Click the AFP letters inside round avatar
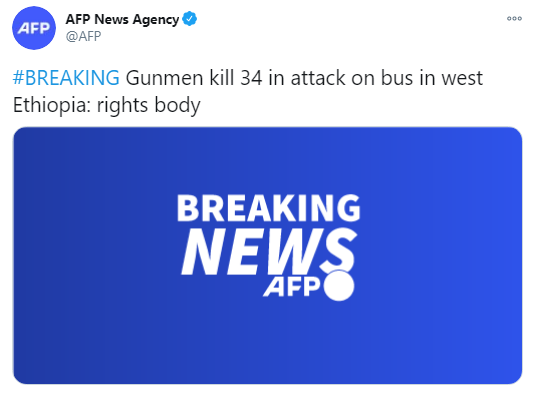 pos(34,28)
